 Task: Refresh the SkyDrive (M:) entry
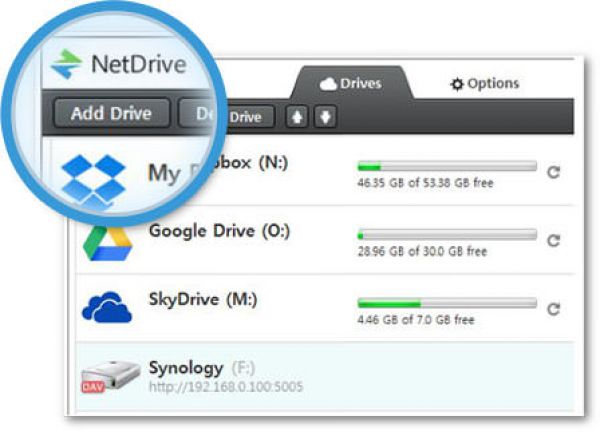(553, 309)
